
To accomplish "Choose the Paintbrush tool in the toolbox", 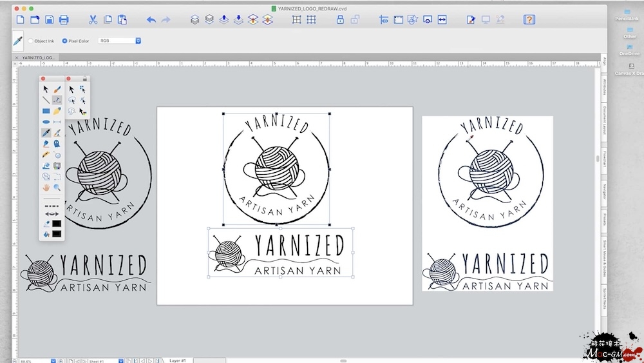I will 57,89.
